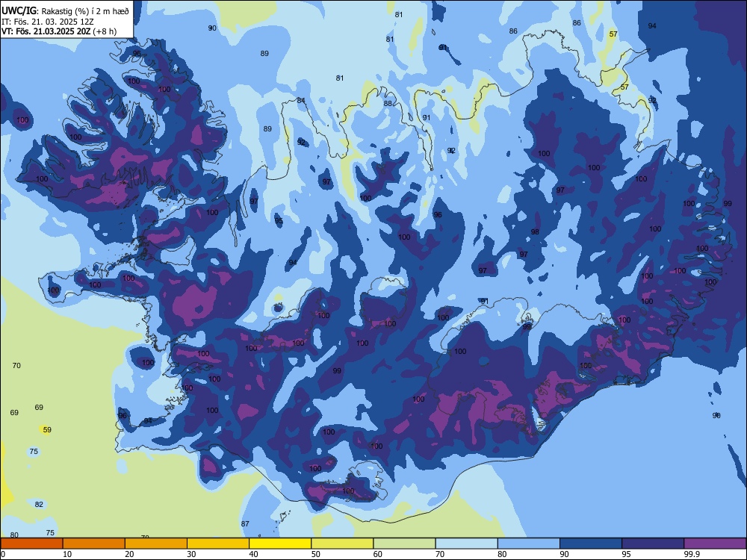747x560 pixels.
Task: Click the '82' humidity value on the map
Action: pyautogui.click(x=39, y=504)
